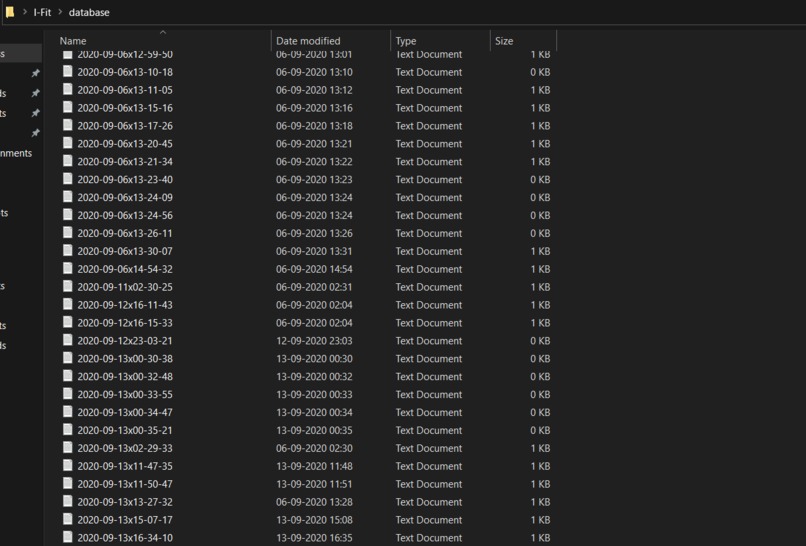Click the file icon for 2020-09-06x13-26-11
Viewport: 806px width, 546px height.
click(x=67, y=233)
